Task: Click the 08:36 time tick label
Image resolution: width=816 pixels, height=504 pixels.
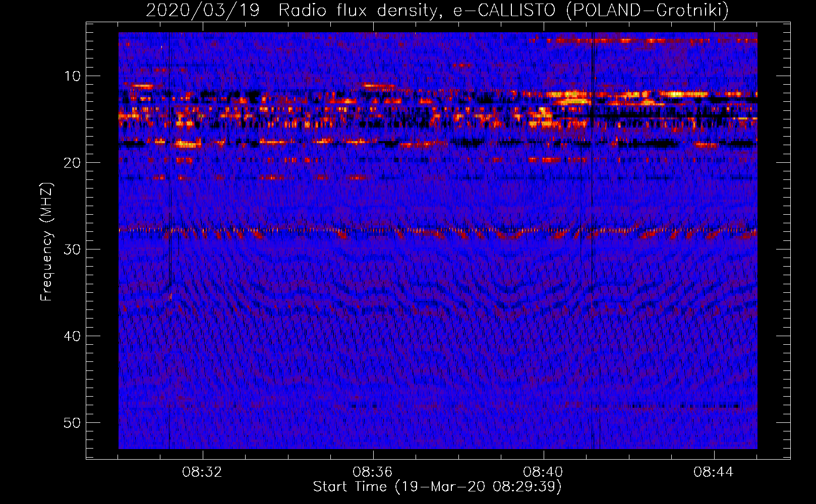Action: [x=373, y=472]
